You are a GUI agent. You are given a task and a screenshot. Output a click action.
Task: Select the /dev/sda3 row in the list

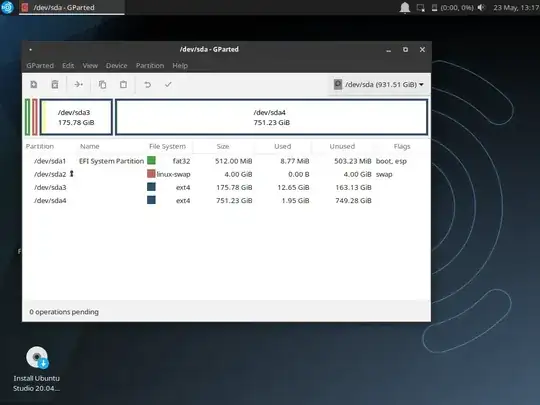point(226,187)
